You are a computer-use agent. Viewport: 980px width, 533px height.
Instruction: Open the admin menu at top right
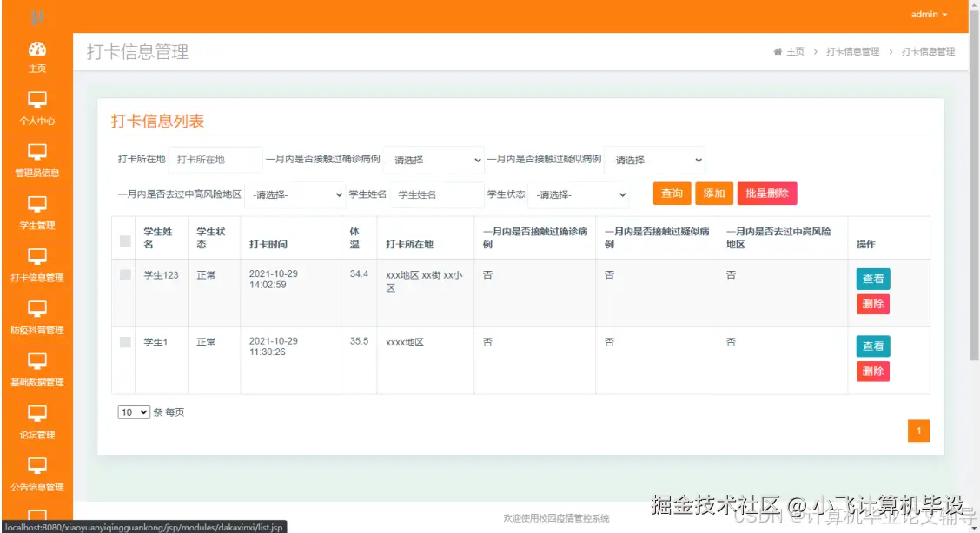coord(928,14)
